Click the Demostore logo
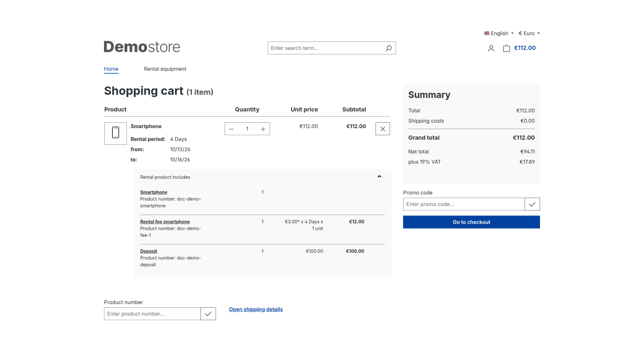This screenshot has height=362, width=644. (142, 47)
